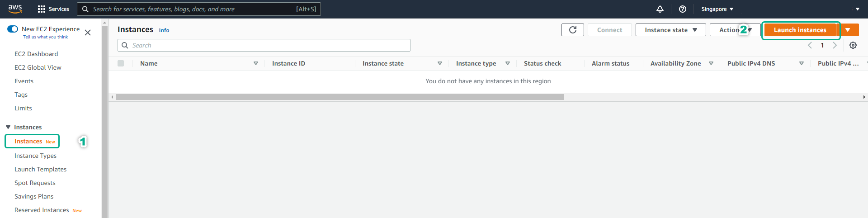Open EC2 Dashboard in the sidebar
The width and height of the screenshot is (868, 218).
click(x=36, y=54)
